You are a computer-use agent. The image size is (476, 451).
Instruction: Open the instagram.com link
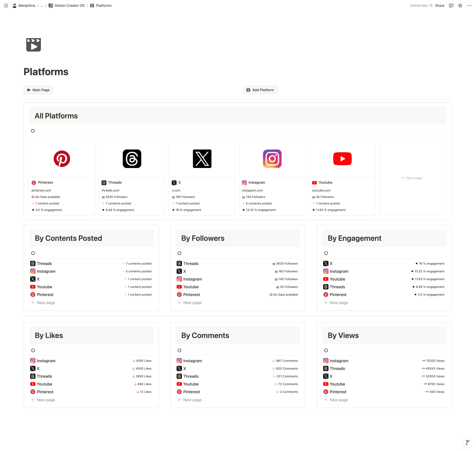coord(252,190)
